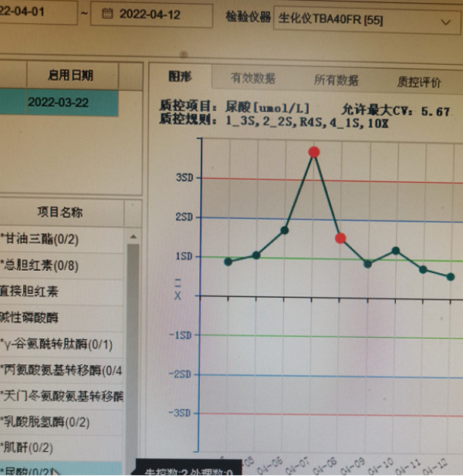The image size is (463, 476).
Task: Select 碱性磷酸酶 in the item list
Action: pos(29,317)
